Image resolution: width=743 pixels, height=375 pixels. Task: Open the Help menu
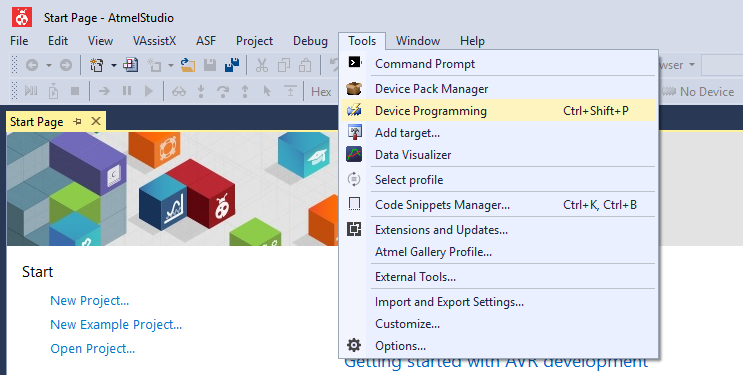coord(472,41)
